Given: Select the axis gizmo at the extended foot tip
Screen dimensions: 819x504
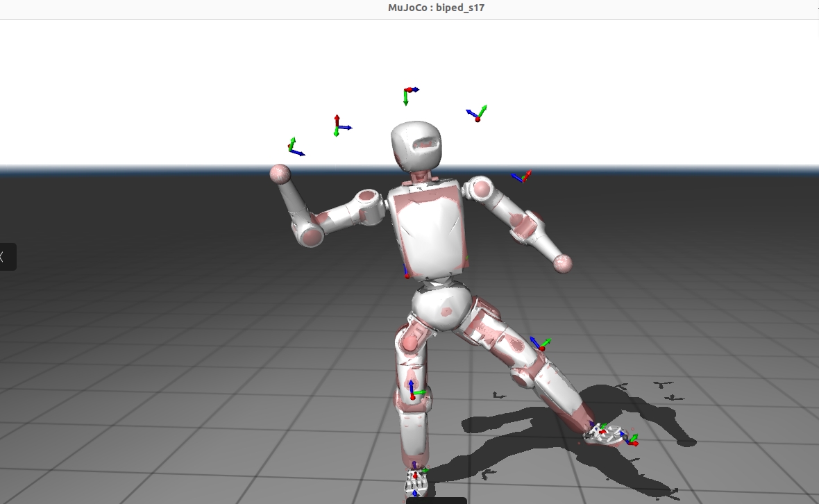Looking at the screenshot, I should click(x=630, y=439).
